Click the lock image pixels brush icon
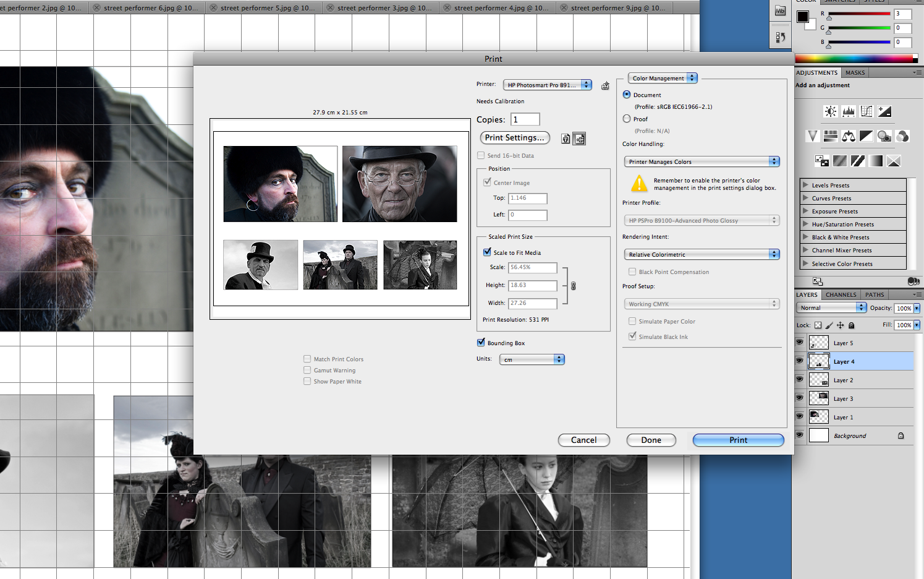The height and width of the screenshot is (579, 924). [829, 325]
